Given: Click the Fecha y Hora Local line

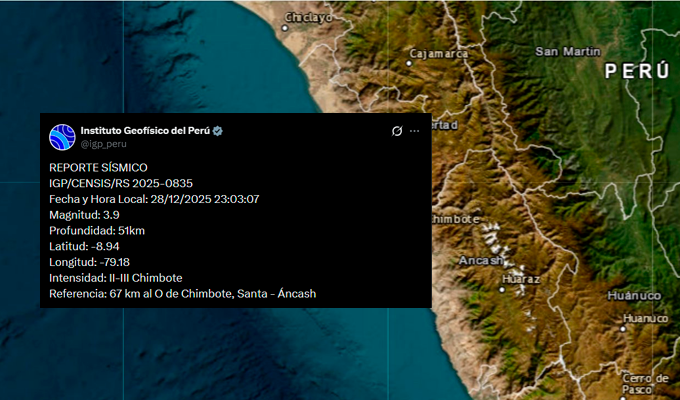Looking at the screenshot, I should coord(154,199).
